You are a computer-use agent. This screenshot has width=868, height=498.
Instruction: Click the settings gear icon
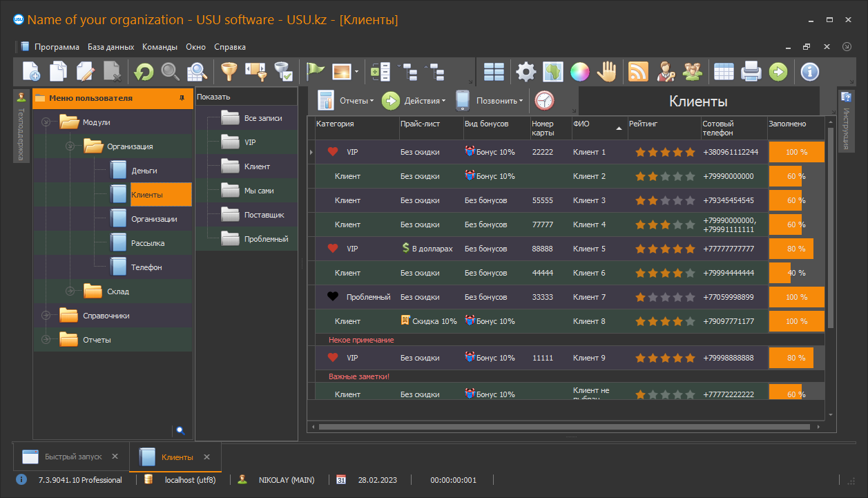click(526, 71)
